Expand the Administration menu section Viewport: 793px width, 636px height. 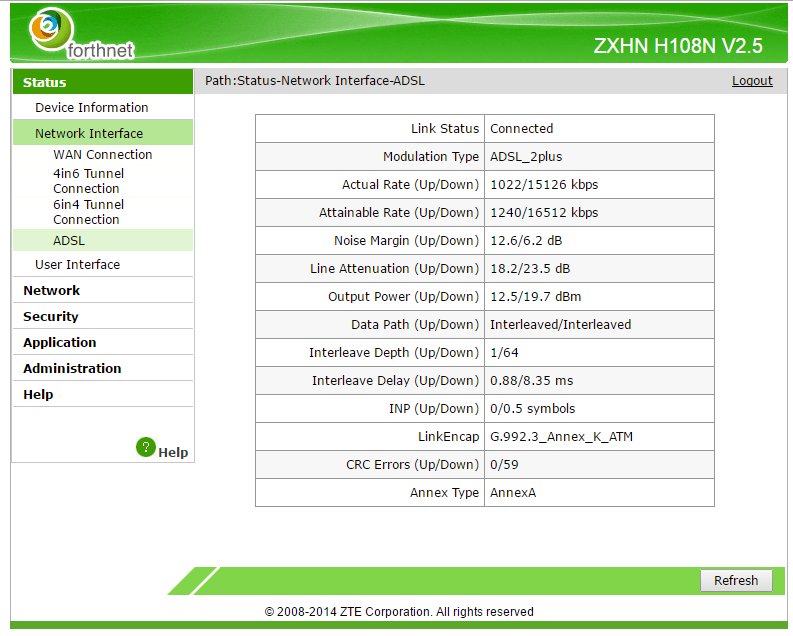[x=72, y=369]
